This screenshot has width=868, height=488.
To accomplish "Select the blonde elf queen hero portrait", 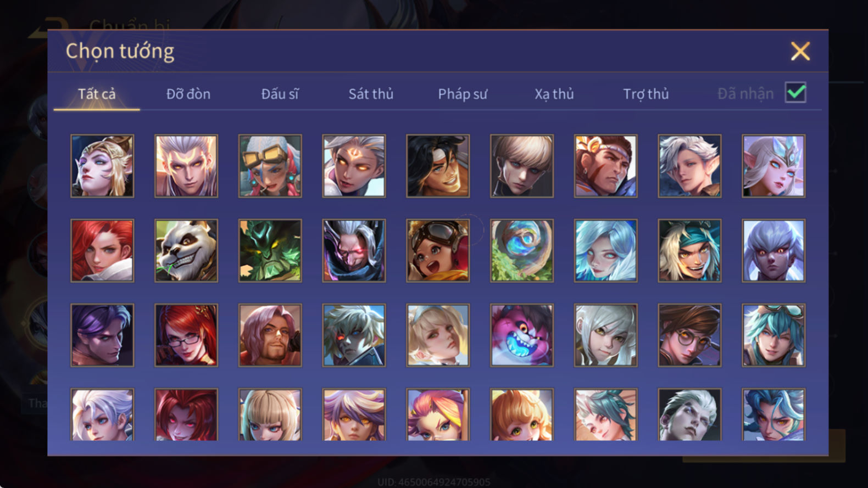I will (x=102, y=166).
